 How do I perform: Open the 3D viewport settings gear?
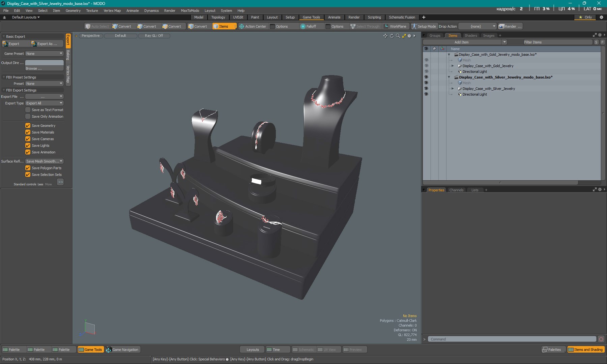pyautogui.click(x=409, y=36)
